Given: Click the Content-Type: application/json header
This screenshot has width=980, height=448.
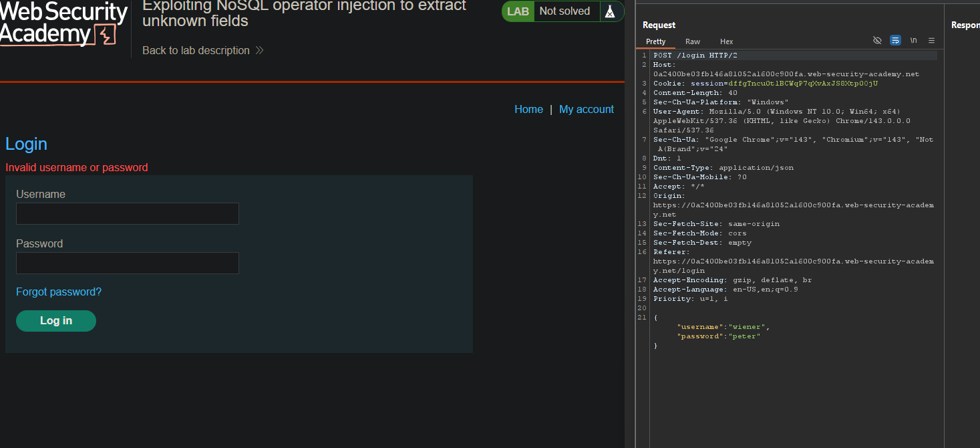Looking at the screenshot, I should click(x=723, y=168).
